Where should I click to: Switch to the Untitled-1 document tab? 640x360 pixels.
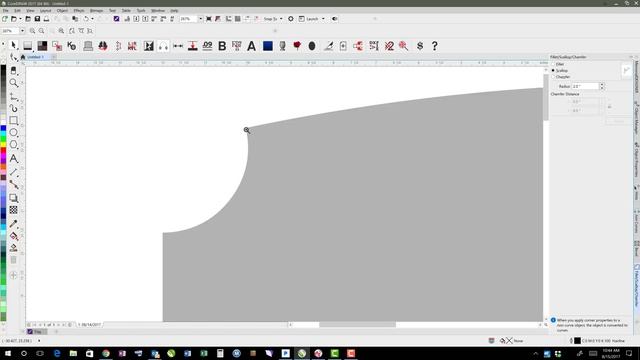tap(35, 57)
